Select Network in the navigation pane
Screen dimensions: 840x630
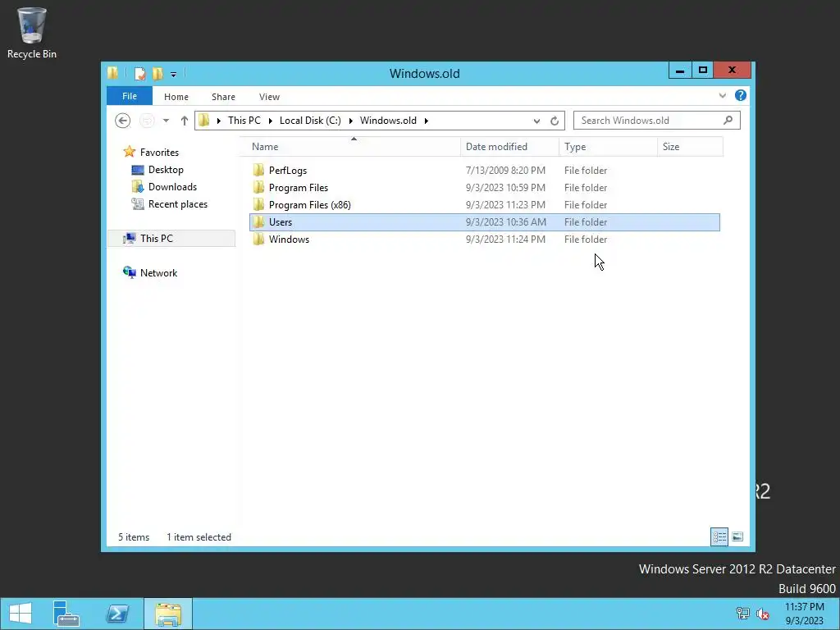158,272
